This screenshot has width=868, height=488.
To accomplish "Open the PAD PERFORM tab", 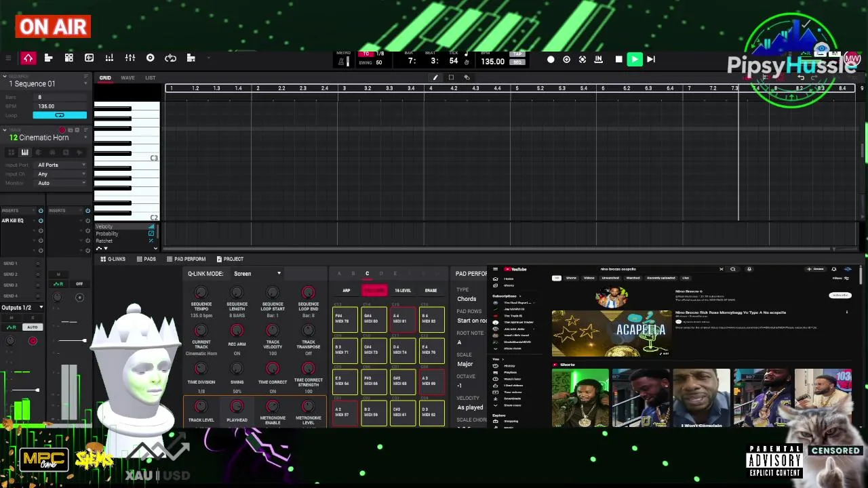I will (x=186, y=259).
